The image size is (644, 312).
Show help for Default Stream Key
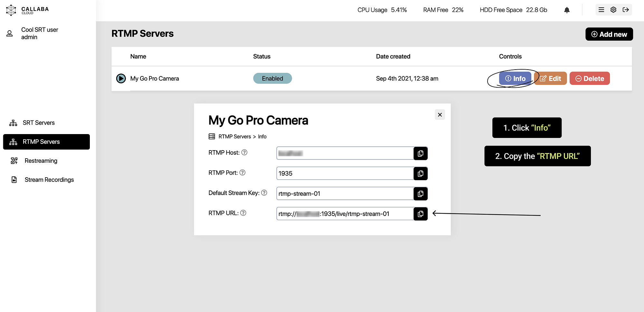(x=264, y=193)
